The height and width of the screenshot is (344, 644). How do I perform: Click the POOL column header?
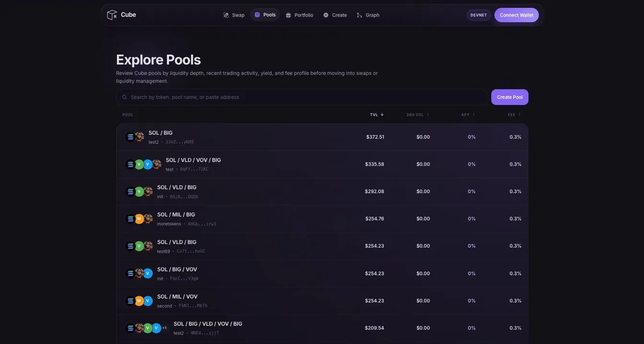coord(128,115)
